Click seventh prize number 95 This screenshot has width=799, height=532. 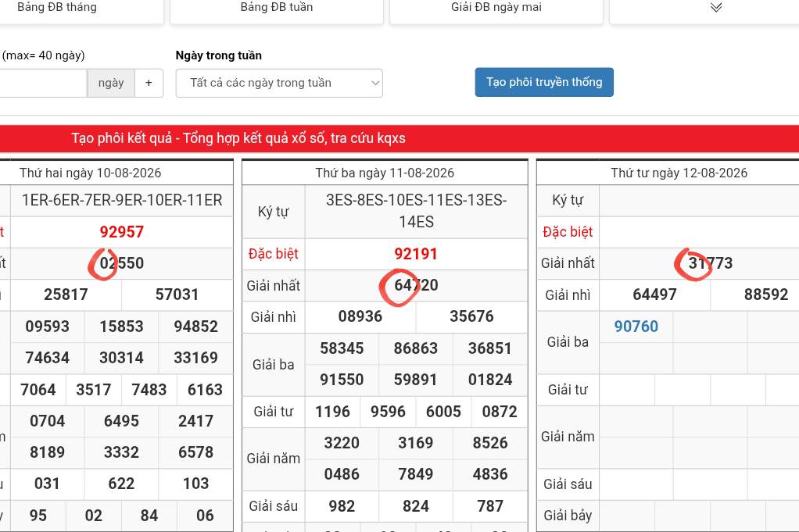[x=38, y=516]
